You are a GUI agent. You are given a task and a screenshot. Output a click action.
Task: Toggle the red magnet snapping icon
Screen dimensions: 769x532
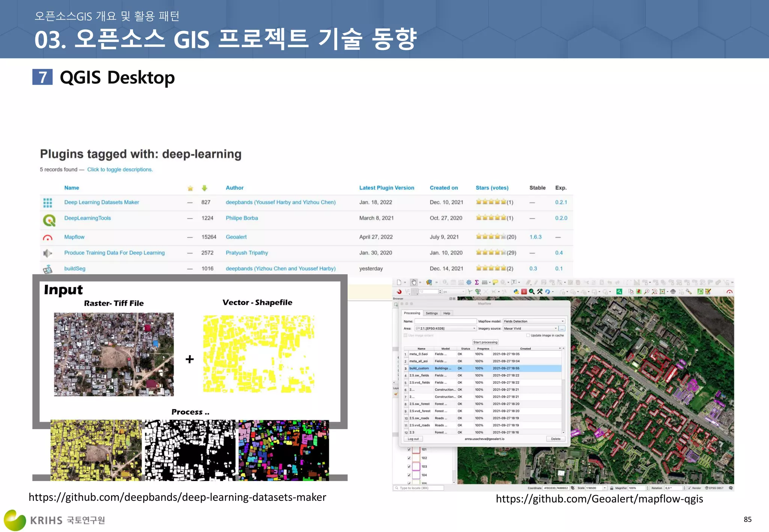coord(399,292)
